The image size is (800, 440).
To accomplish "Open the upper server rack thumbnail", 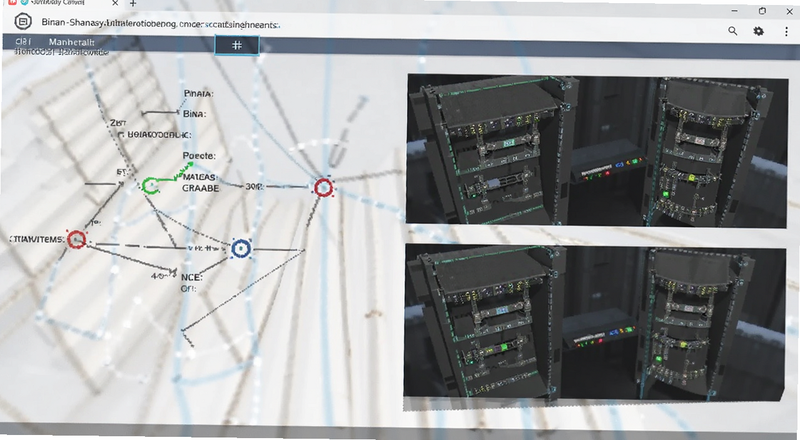I will coord(597,151).
